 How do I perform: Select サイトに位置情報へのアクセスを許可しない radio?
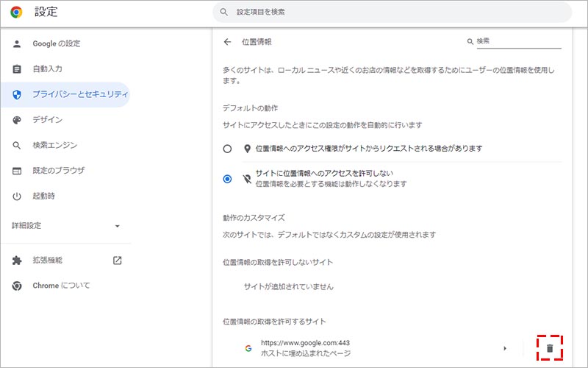pyautogui.click(x=228, y=179)
